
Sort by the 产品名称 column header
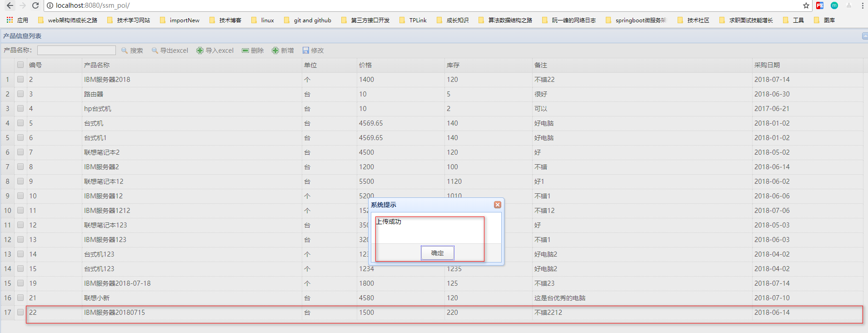(x=192, y=65)
